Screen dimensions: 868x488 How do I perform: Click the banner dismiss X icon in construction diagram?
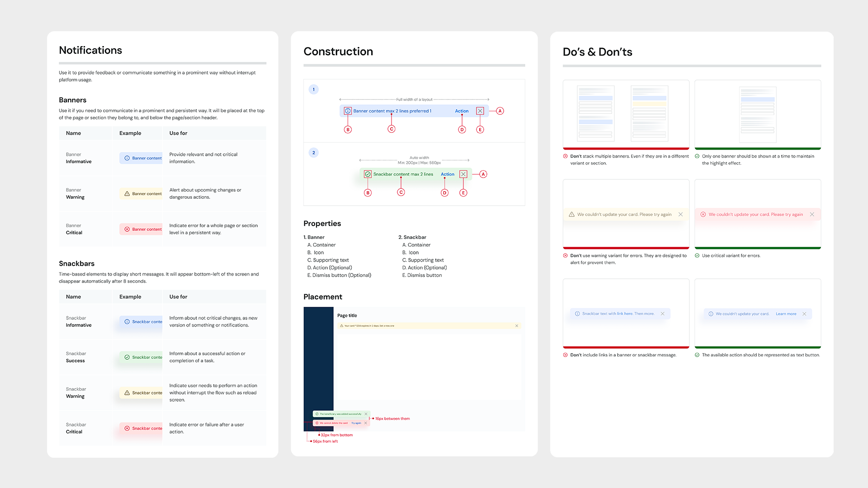[x=480, y=111]
